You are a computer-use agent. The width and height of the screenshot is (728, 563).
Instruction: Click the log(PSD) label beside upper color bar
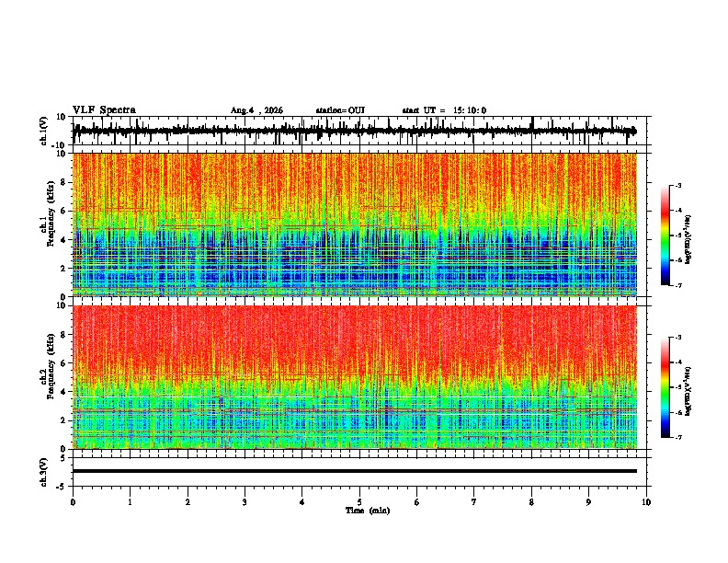[688, 239]
